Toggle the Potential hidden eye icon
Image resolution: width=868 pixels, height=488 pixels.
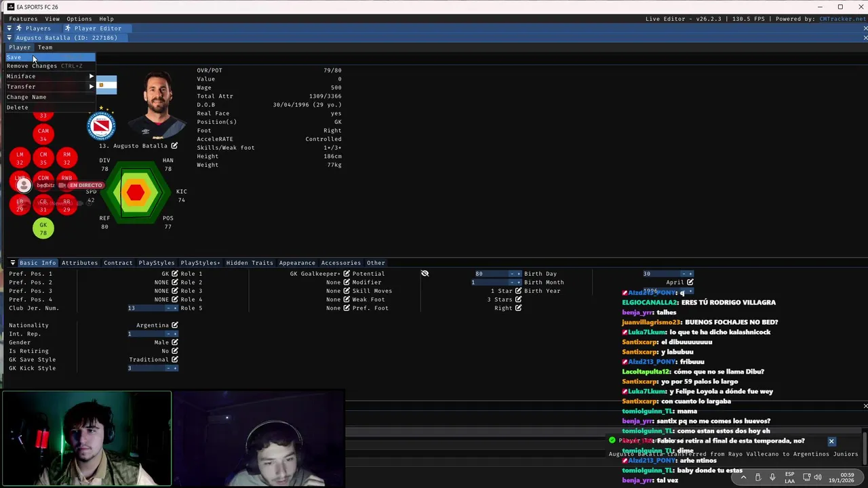425,274
